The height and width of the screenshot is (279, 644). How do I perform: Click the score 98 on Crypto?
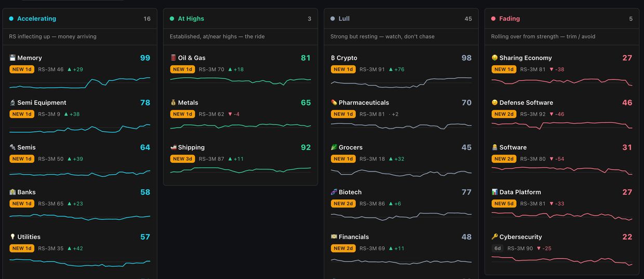pos(466,58)
